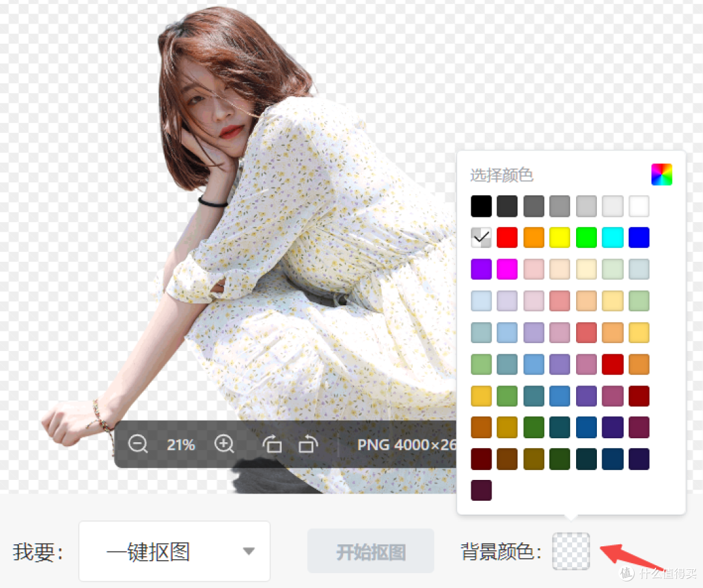Click the 开始抠图 button
Screen dimensions: 703x588
[x=371, y=552]
